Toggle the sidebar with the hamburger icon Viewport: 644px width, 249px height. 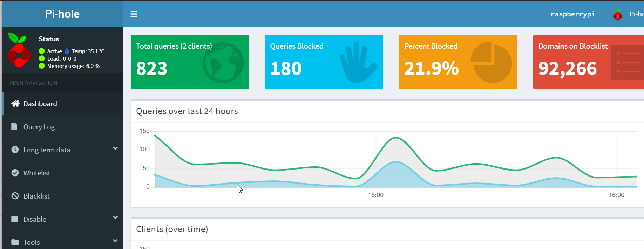pyautogui.click(x=134, y=14)
